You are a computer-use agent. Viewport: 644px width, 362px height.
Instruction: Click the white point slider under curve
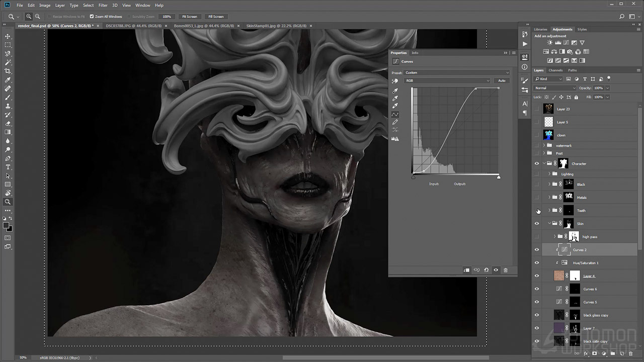pos(499,176)
